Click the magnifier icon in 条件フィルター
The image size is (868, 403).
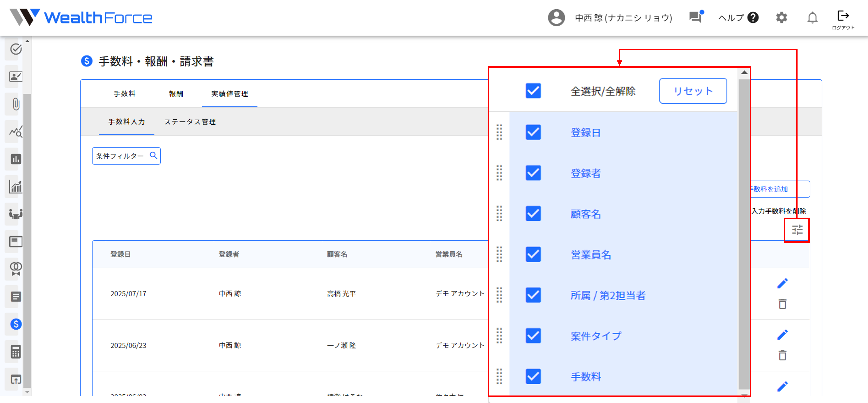pos(153,155)
